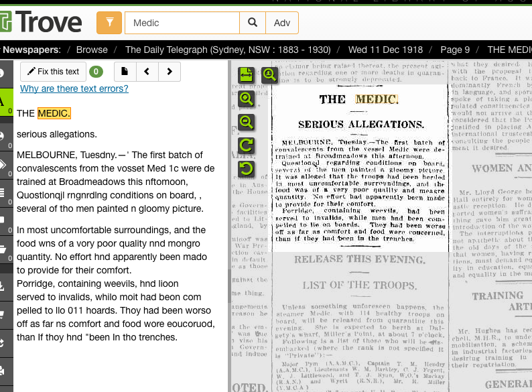The image size is (532, 392).
Task: Click the magnifying glass search button
Action: (253, 23)
